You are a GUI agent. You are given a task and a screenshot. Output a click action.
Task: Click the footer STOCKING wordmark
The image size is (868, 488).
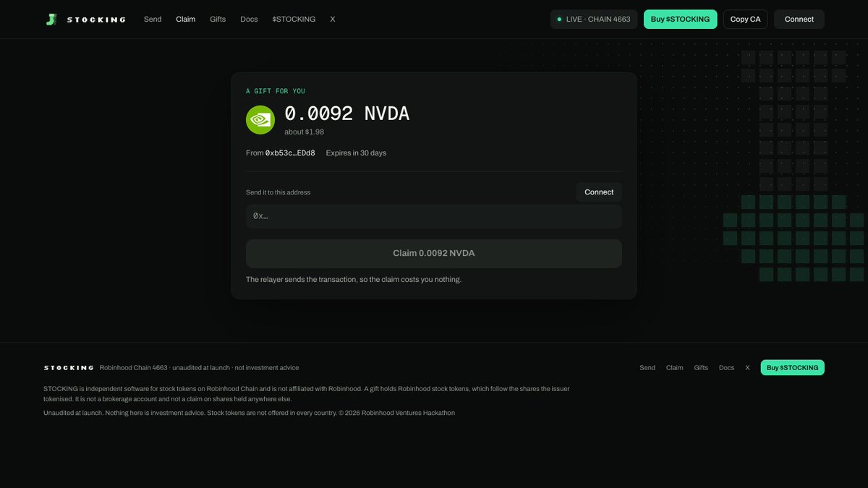click(69, 368)
